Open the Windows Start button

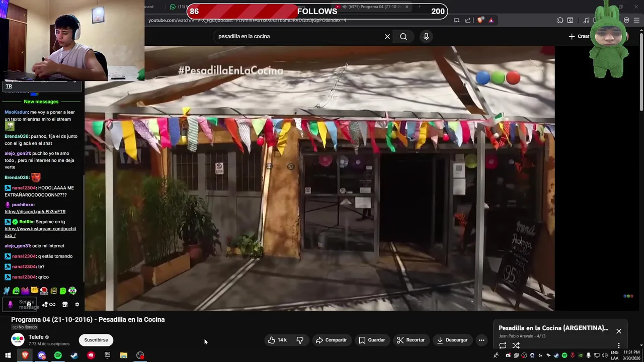click(8, 355)
